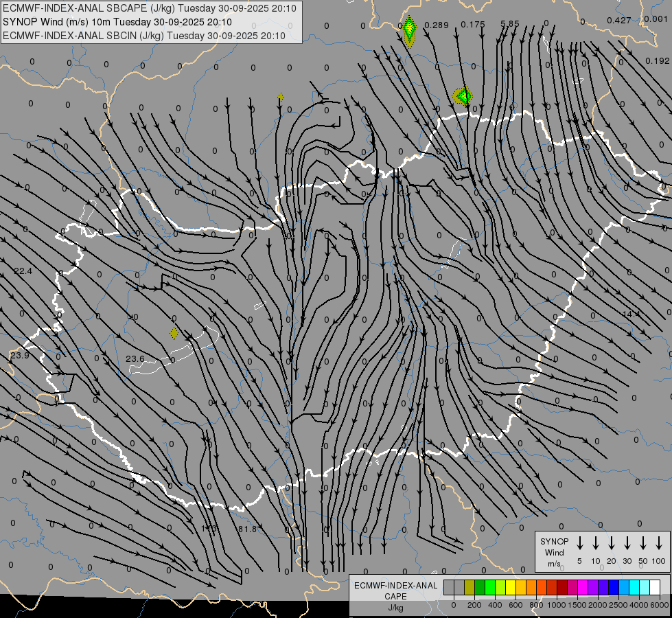672x618 pixels.
Task: Click the cyan swatch in CAPE scale
Action: 634,587
